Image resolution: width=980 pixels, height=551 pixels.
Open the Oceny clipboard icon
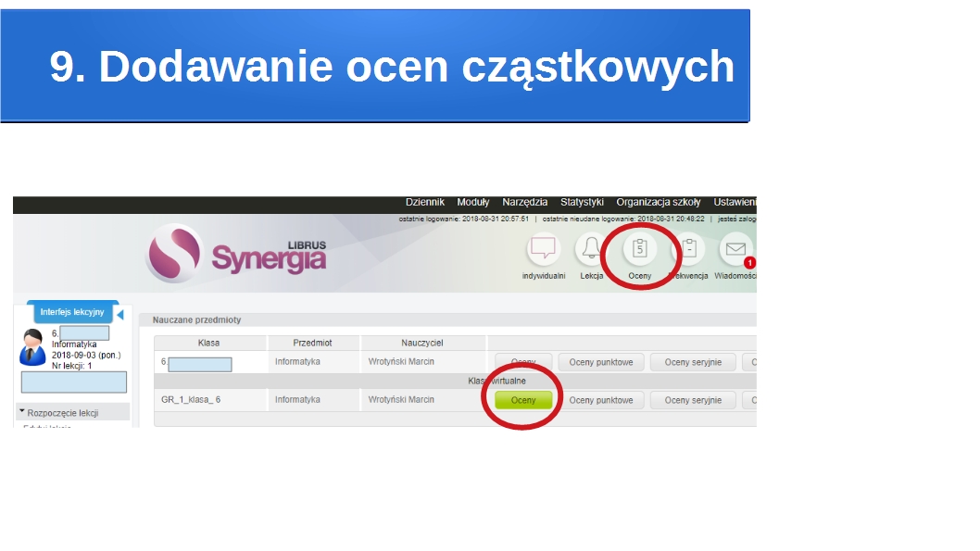[x=639, y=250]
